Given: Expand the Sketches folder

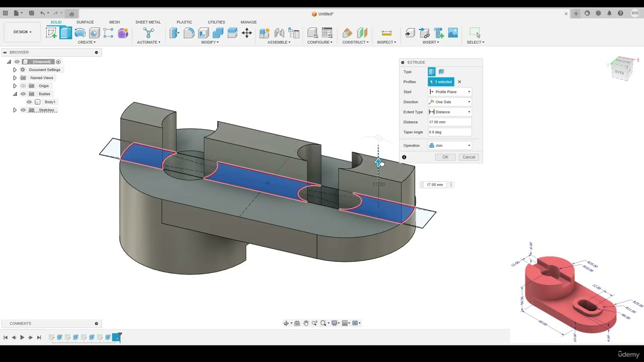Looking at the screenshot, I should tap(15, 110).
